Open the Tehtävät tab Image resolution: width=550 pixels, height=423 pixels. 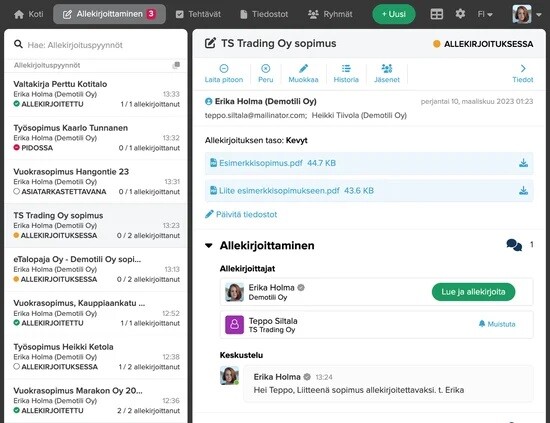pos(198,14)
